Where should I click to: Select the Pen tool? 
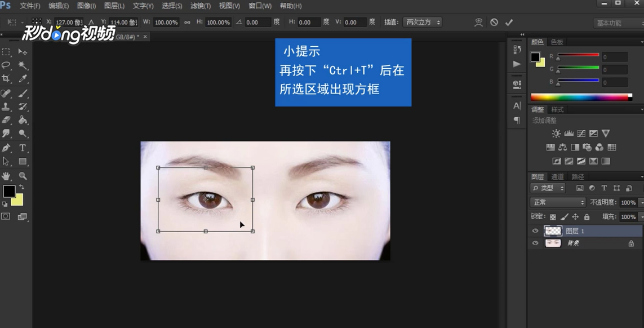7,147
